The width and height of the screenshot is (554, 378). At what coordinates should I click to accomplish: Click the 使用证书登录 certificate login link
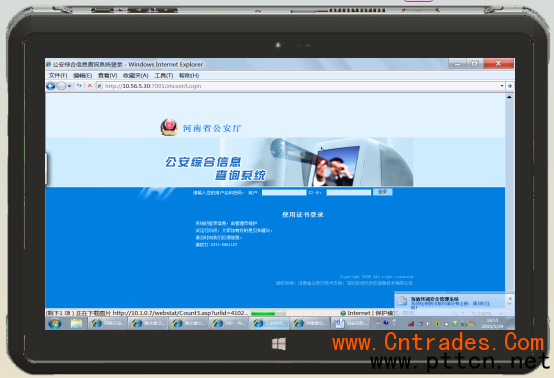(x=303, y=214)
